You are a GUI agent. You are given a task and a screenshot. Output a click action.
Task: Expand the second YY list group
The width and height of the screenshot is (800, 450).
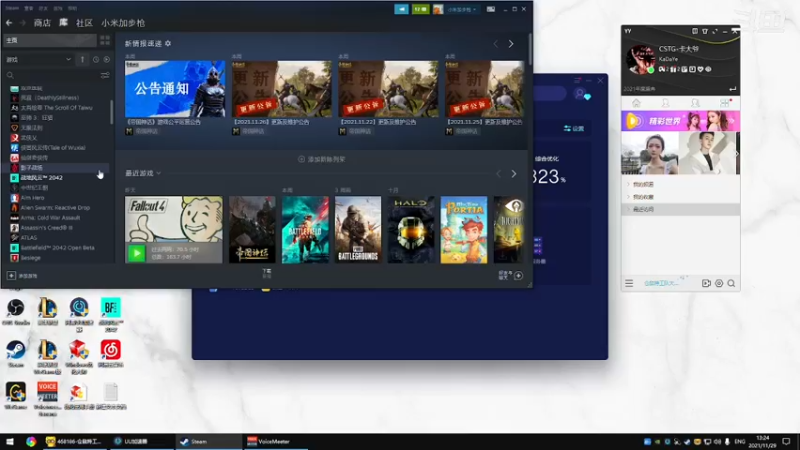click(681, 197)
